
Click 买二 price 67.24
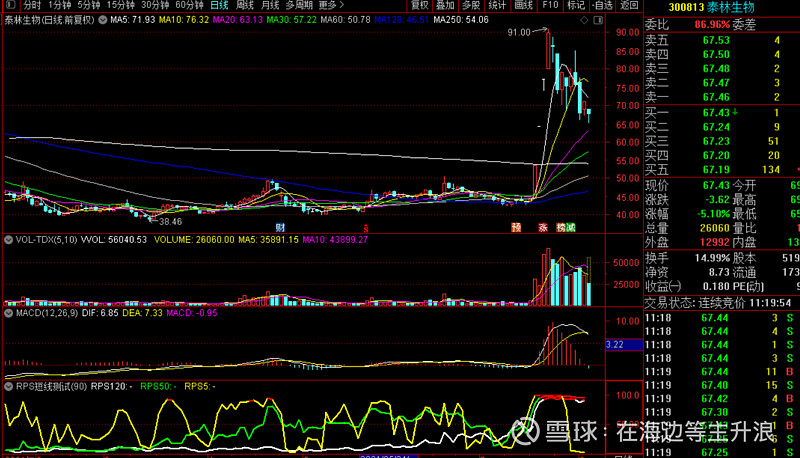coord(716,127)
